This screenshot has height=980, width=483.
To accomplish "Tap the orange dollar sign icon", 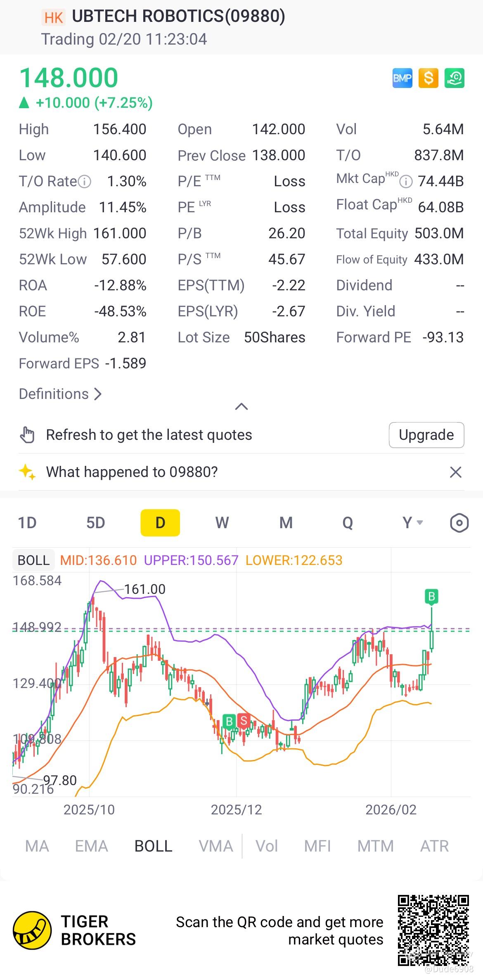I will click(428, 78).
